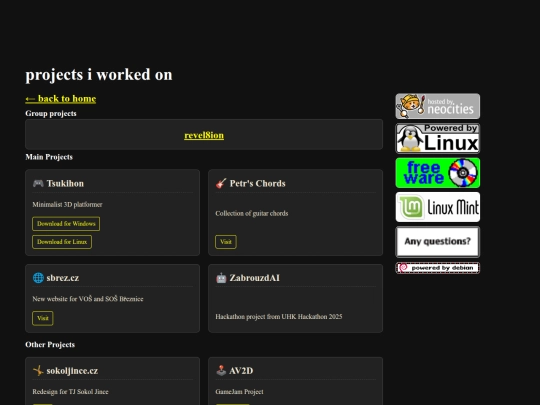The image size is (540, 405).
Task: Click 'Collection of guitar chords' text
Action: [x=252, y=214]
